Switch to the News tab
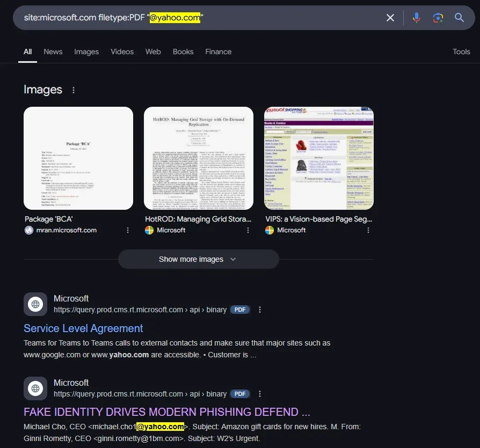The width and height of the screenshot is (480, 448). coord(53,52)
